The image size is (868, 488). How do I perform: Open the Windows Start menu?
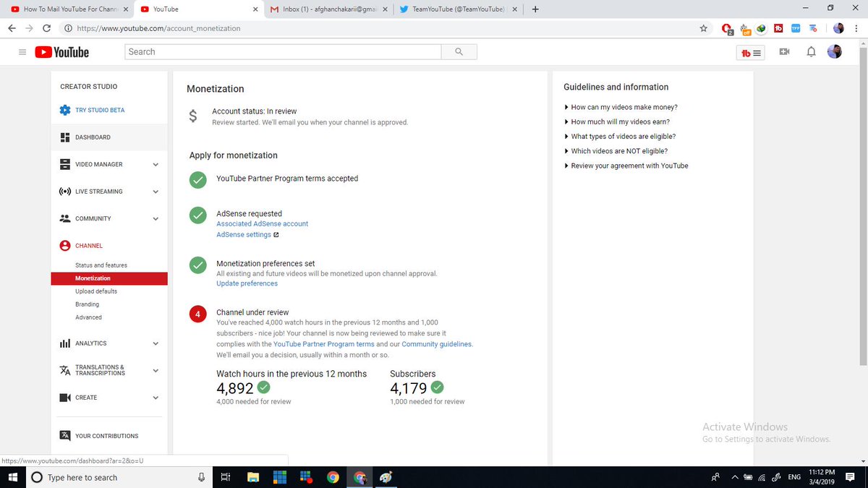tap(12, 477)
